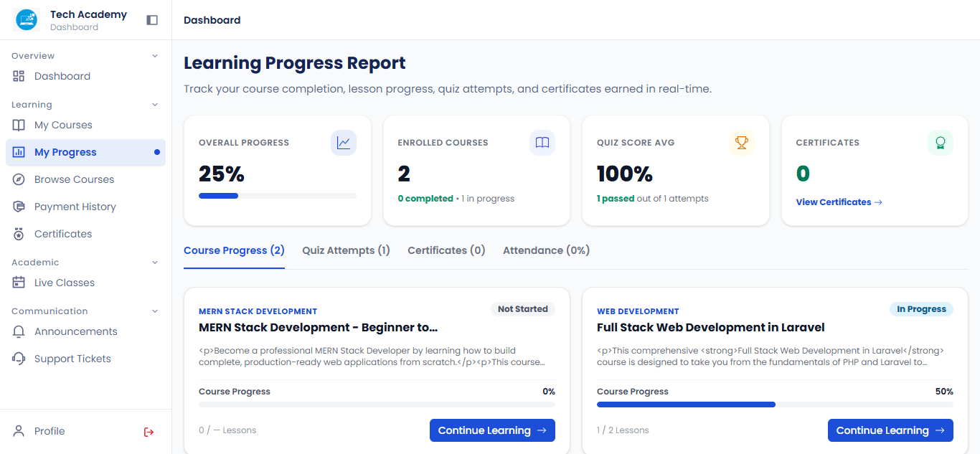Screen dimensions: 980x454
Task: Click the Browse Courses compass icon
Action: pyautogui.click(x=19, y=179)
